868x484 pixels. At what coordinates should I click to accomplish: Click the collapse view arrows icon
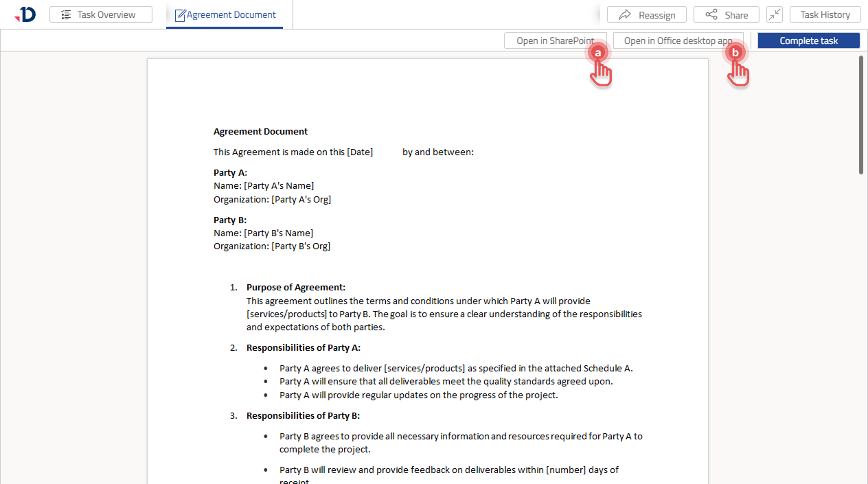[x=775, y=14]
